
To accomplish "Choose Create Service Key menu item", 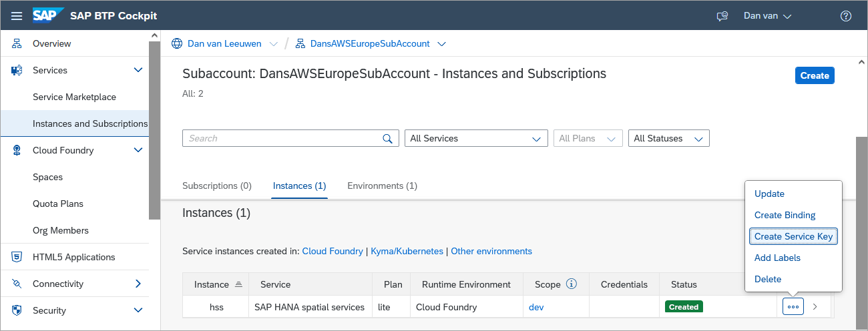I will [x=793, y=236].
